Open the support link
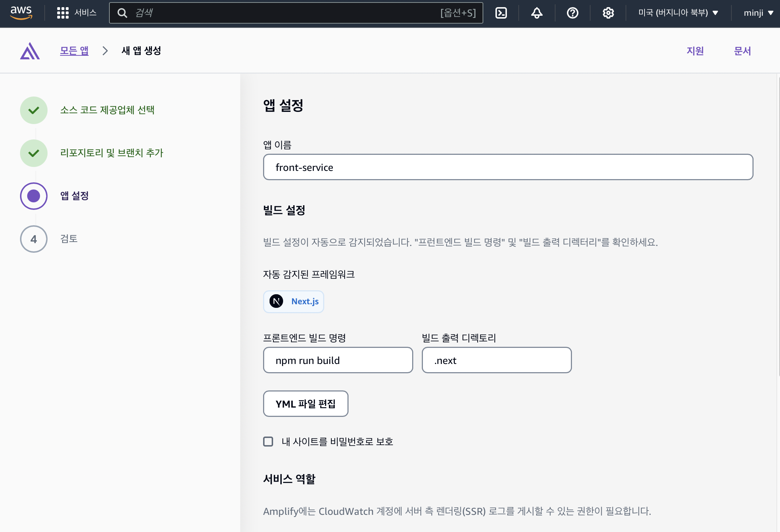The image size is (780, 532). (x=695, y=51)
